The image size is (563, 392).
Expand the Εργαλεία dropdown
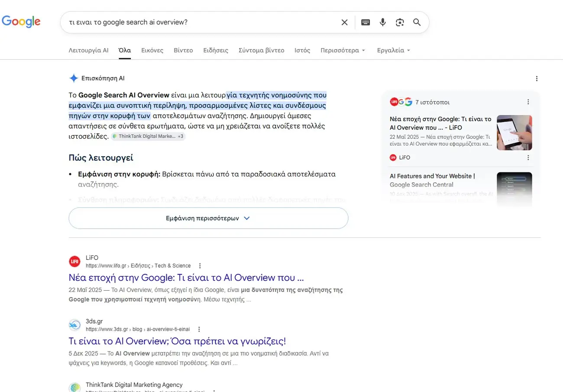(x=393, y=50)
